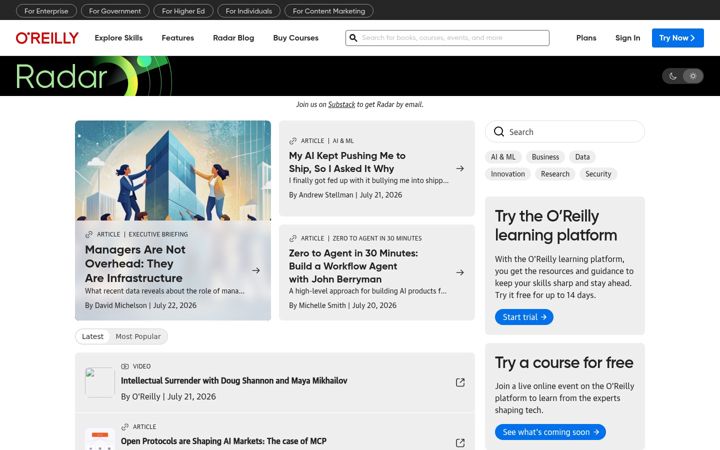This screenshot has width=720, height=450.
Task: Filter by Security tag
Action: point(598,174)
